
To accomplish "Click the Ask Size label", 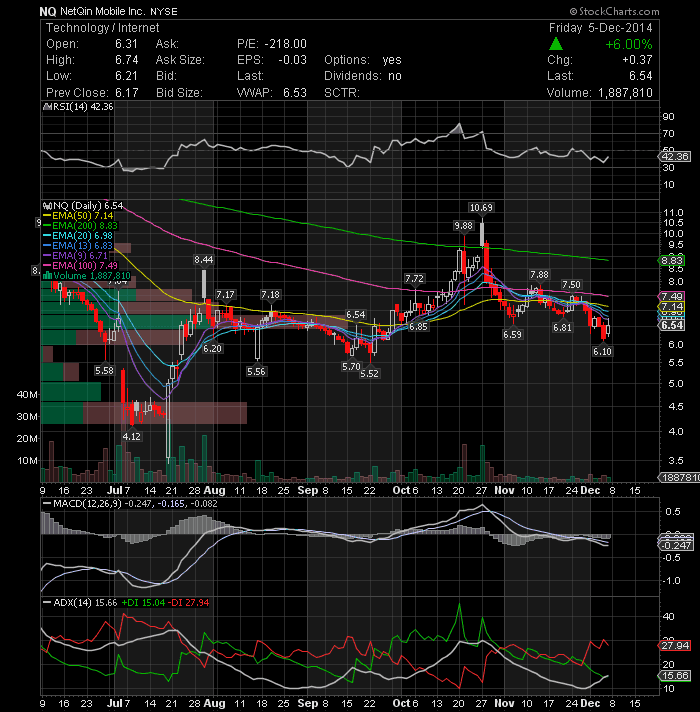I will (180, 60).
